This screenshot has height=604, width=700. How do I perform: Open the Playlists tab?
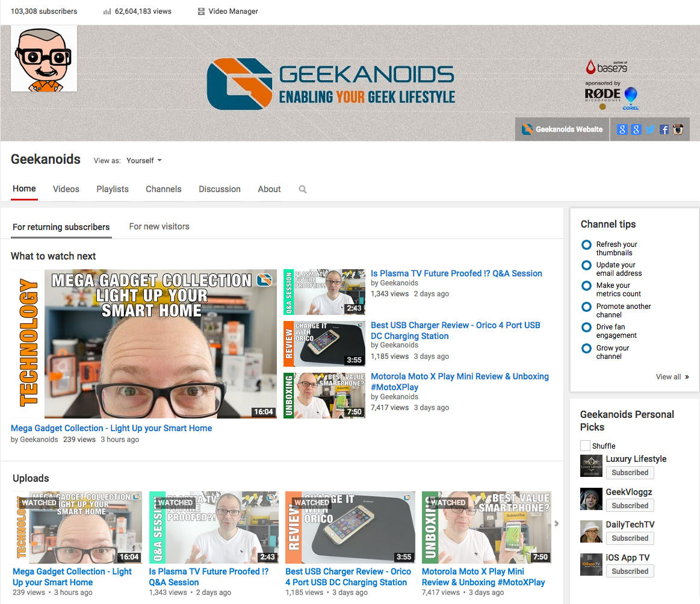[x=113, y=189]
